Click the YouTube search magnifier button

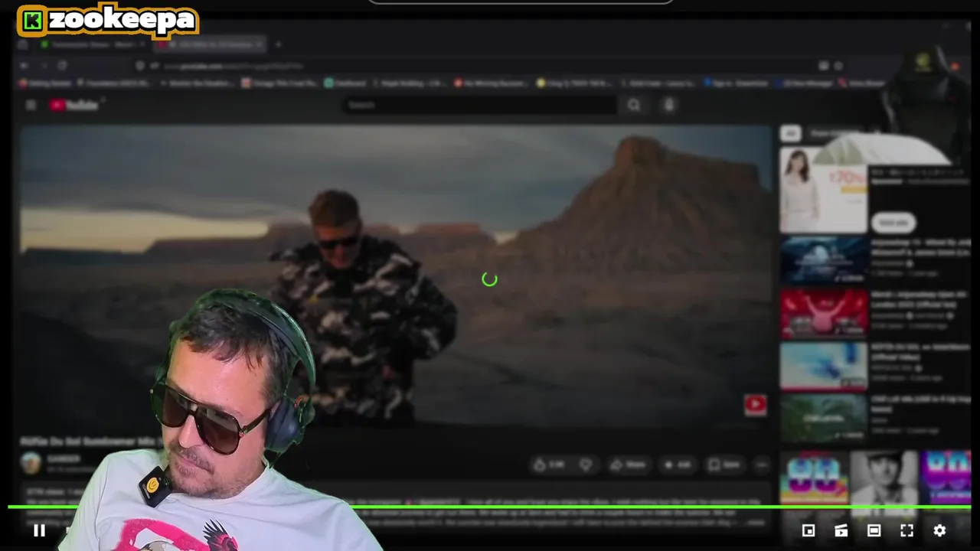point(634,105)
